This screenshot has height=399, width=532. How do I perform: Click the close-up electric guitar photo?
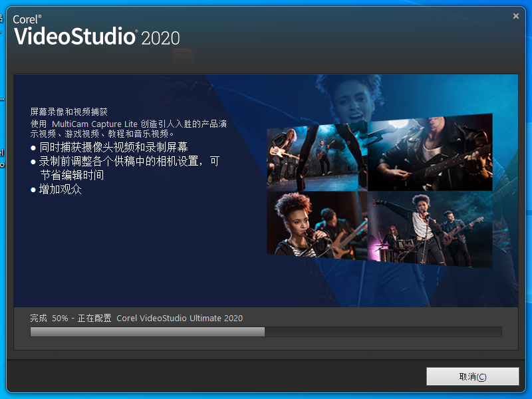(x=430, y=152)
